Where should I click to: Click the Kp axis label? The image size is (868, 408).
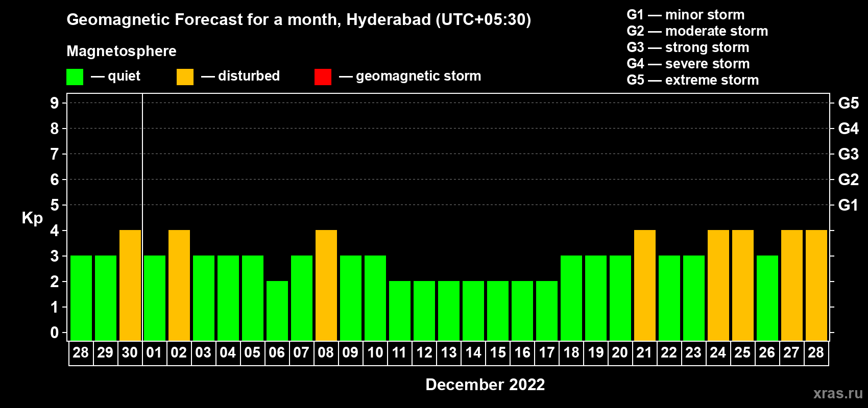pyautogui.click(x=32, y=218)
